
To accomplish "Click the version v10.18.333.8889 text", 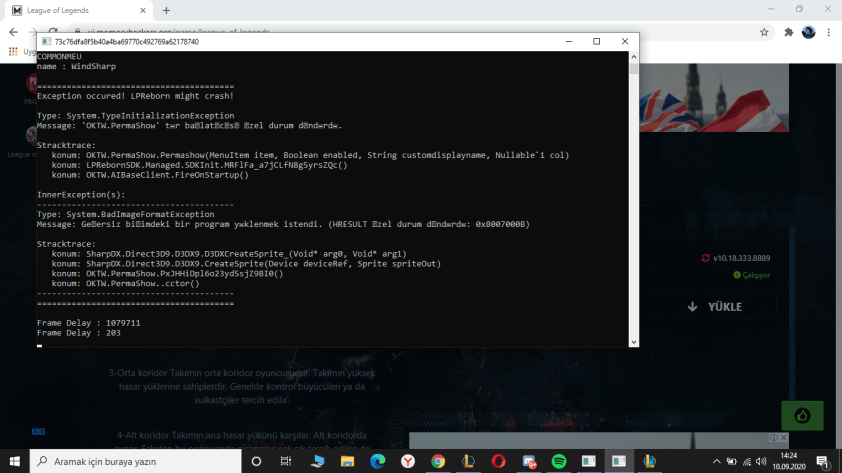I will tap(741, 258).
